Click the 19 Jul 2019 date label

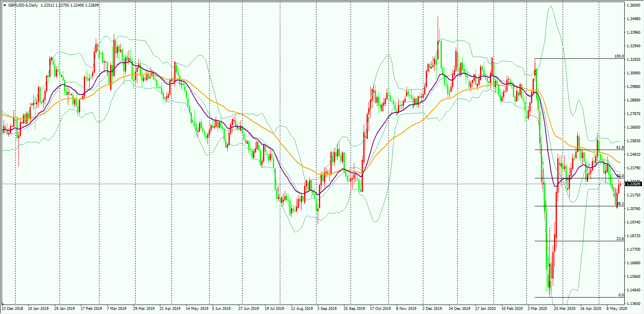click(274, 308)
